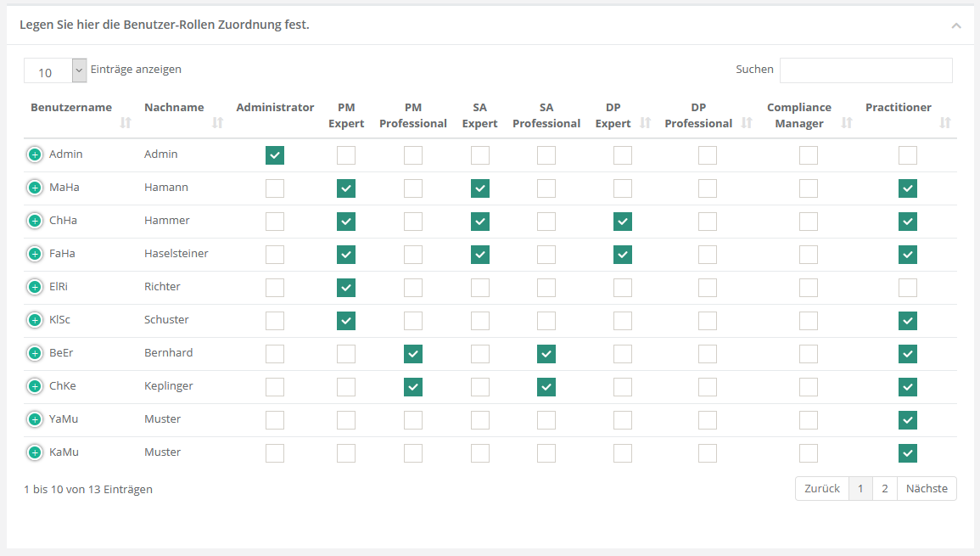Image resolution: width=980 pixels, height=556 pixels.
Task: Expand row details for user ChHa
Action: pyautogui.click(x=35, y=221)
